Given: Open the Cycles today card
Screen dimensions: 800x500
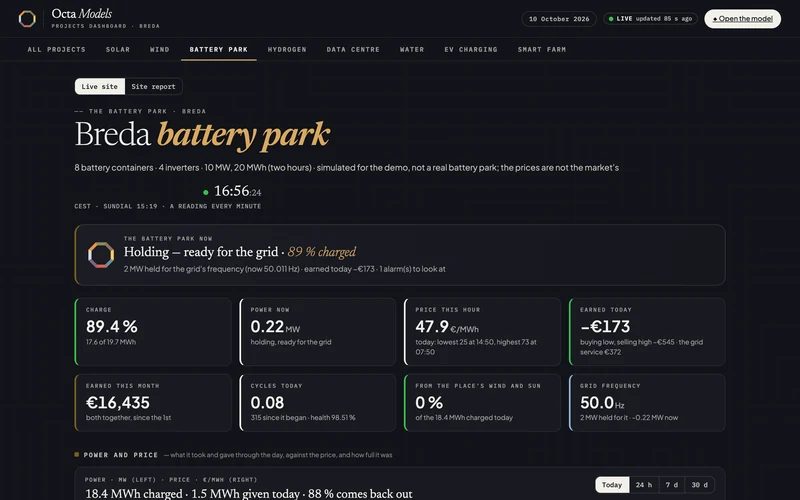Looking at the screenshot, I should pos(318,403).
